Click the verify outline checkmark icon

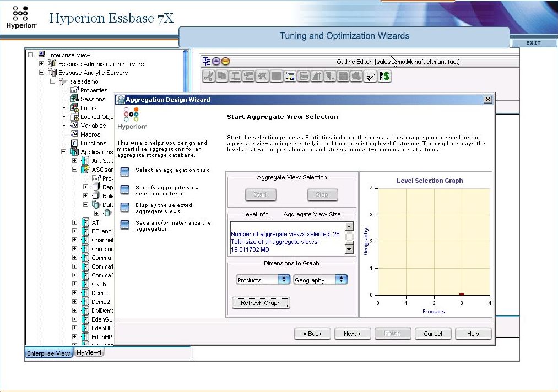tap(370, 76)
